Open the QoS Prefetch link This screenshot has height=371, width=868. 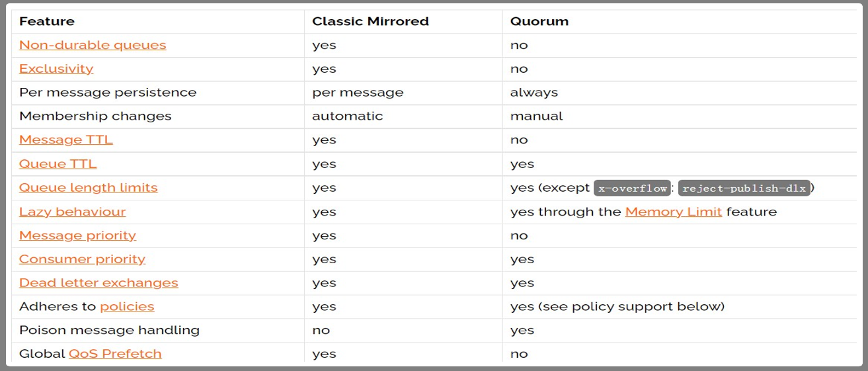pos(115,354)
